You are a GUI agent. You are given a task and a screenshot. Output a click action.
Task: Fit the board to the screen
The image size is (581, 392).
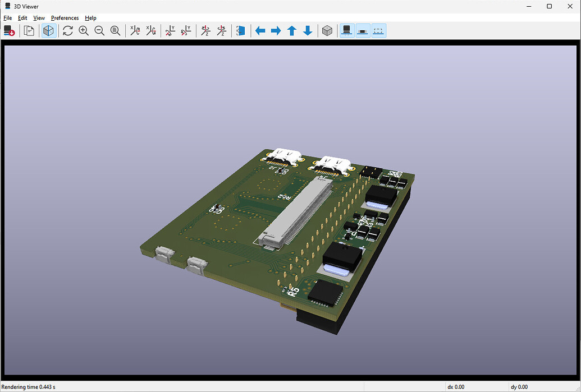115,31
